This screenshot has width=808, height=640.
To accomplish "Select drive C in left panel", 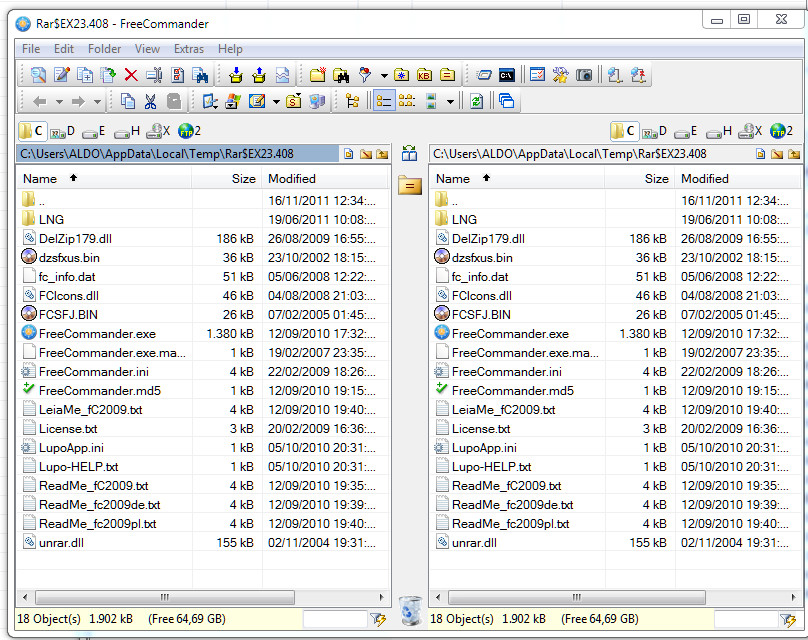I will click(32, 131).
